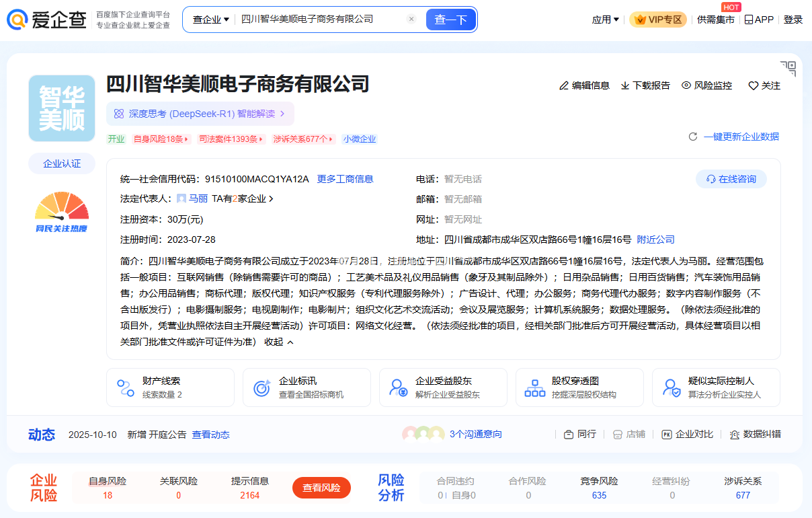This screenshot has width=812, height=518.
Task: Open the property clues card
Action: coord(170,387)
